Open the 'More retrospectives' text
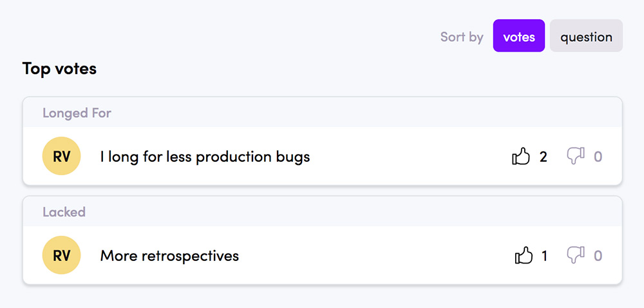 click(169, 256)
